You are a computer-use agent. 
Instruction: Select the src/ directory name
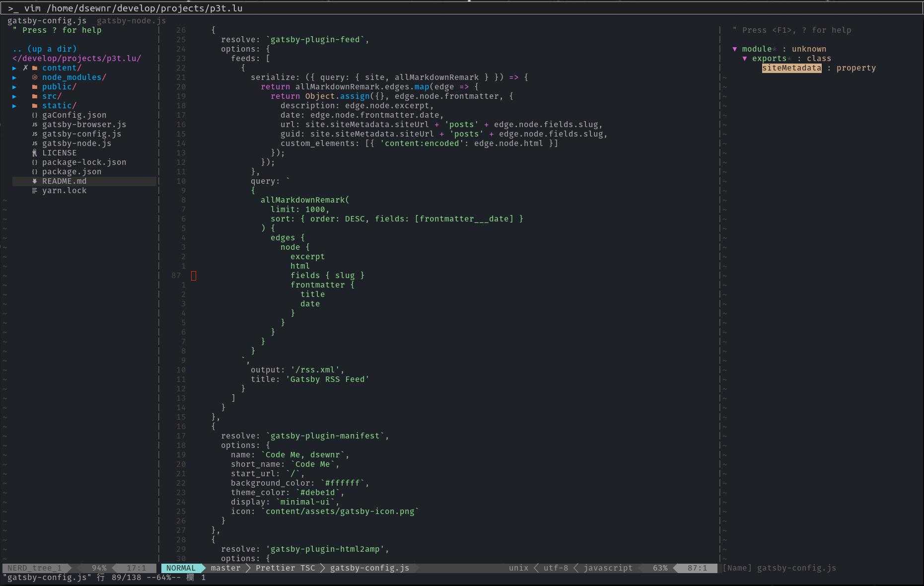pos(52,96)
